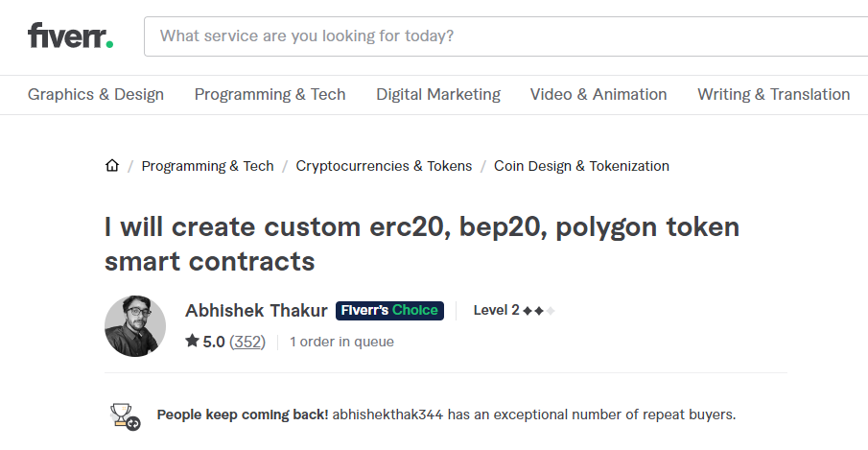Click the star rating icon
Viewport: 868px width, 450px height.
pos(192,341)
